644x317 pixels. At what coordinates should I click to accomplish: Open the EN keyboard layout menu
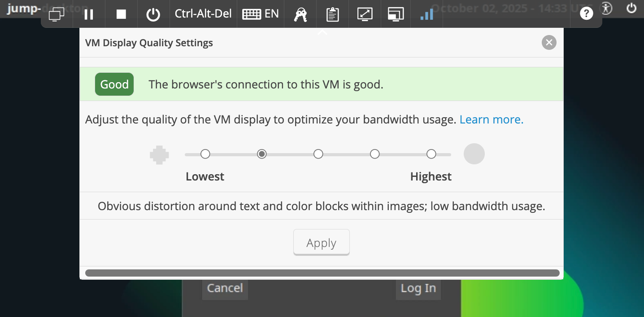(x=261, y=14)
